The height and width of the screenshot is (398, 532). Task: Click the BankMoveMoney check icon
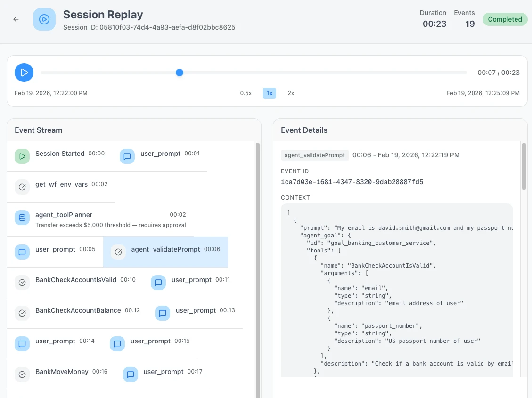[22, 374]
